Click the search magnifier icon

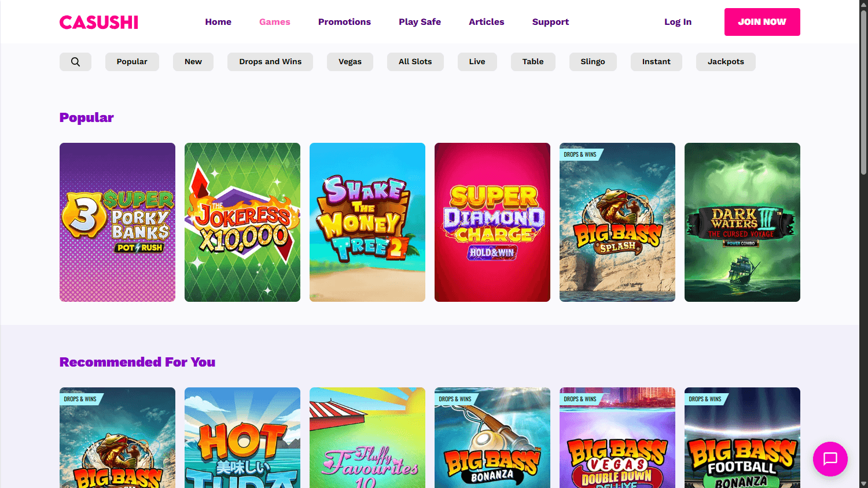click(75, 62)
